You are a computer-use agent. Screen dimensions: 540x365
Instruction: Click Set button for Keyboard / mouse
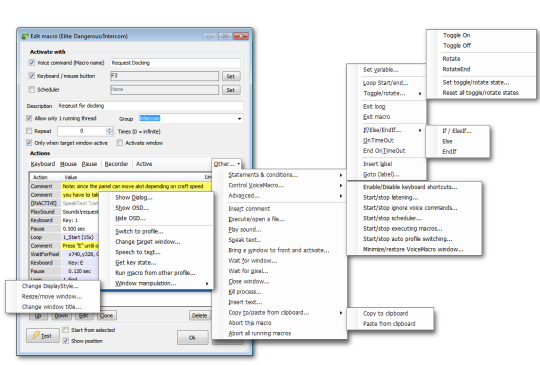click(231, 76)
